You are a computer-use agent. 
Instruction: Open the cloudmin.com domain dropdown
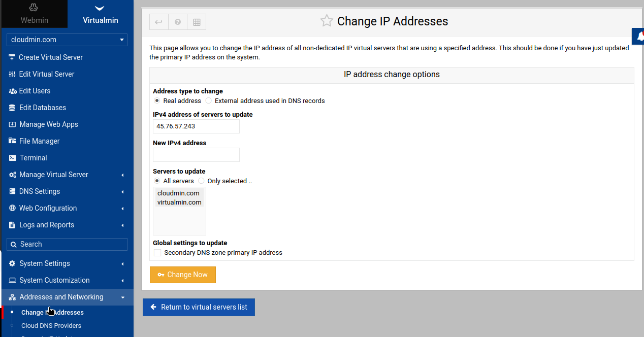(x=67, y=40)
